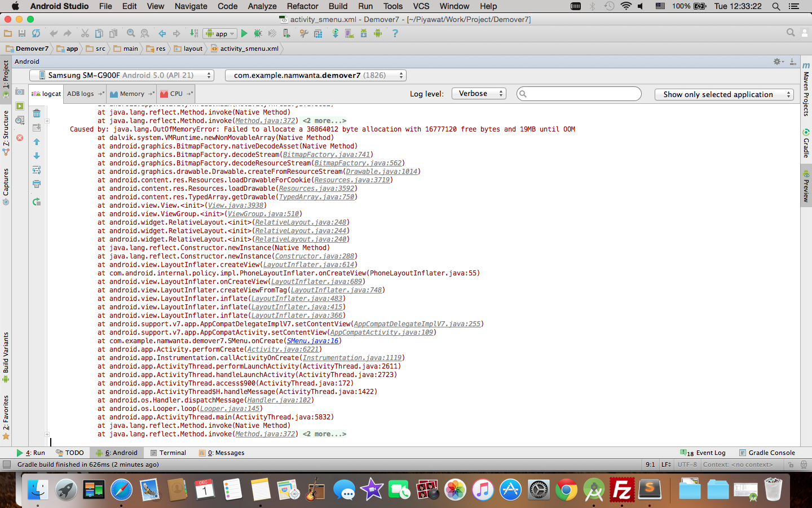
Task: Click the red Terminate Application icon
Action: coord(20,138)
